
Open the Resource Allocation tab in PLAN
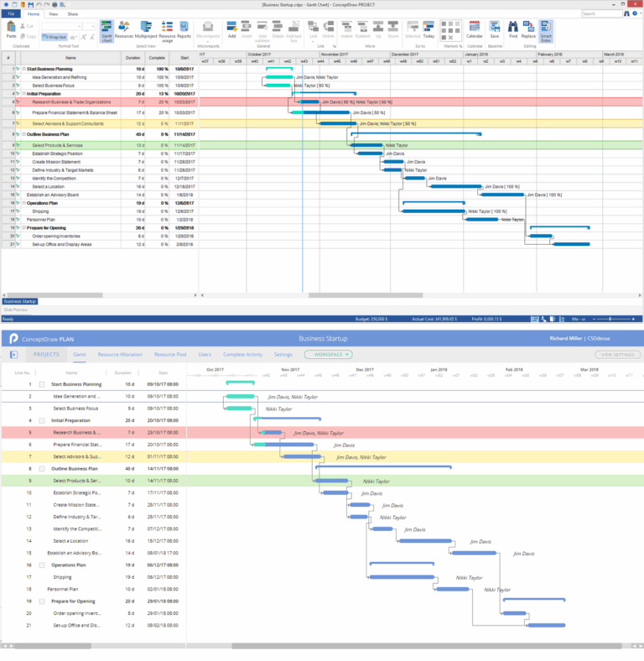[x=120, y=355]
